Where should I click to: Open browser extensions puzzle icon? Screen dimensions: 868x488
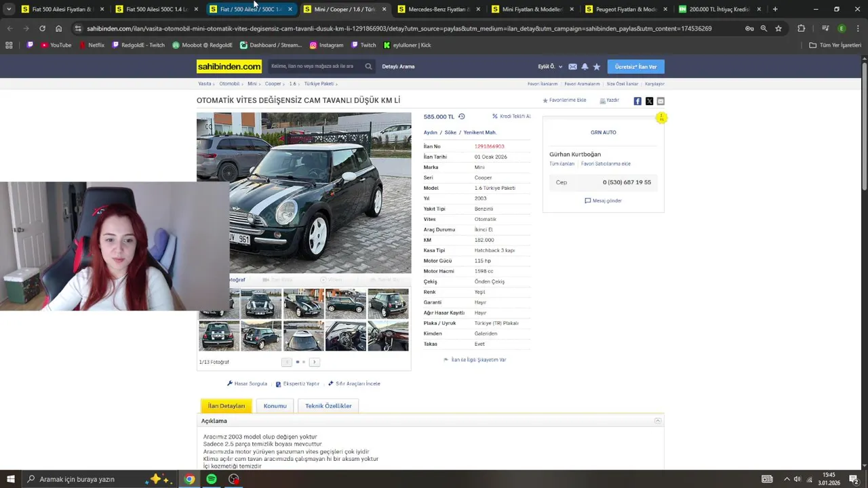[801, 28]
